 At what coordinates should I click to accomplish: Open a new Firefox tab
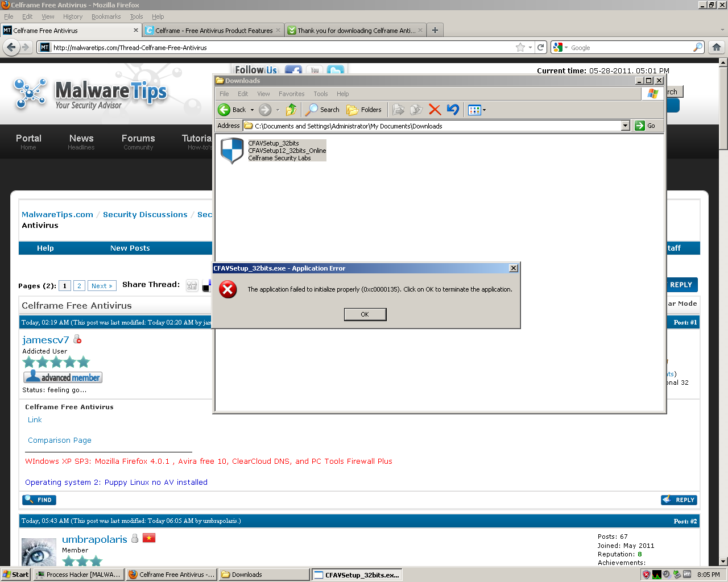point(435,30)
